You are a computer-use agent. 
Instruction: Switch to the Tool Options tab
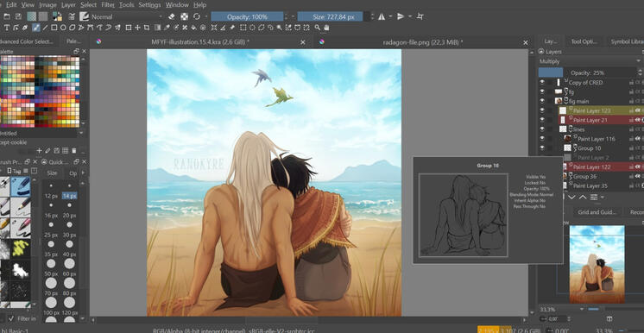click(584, 41)
